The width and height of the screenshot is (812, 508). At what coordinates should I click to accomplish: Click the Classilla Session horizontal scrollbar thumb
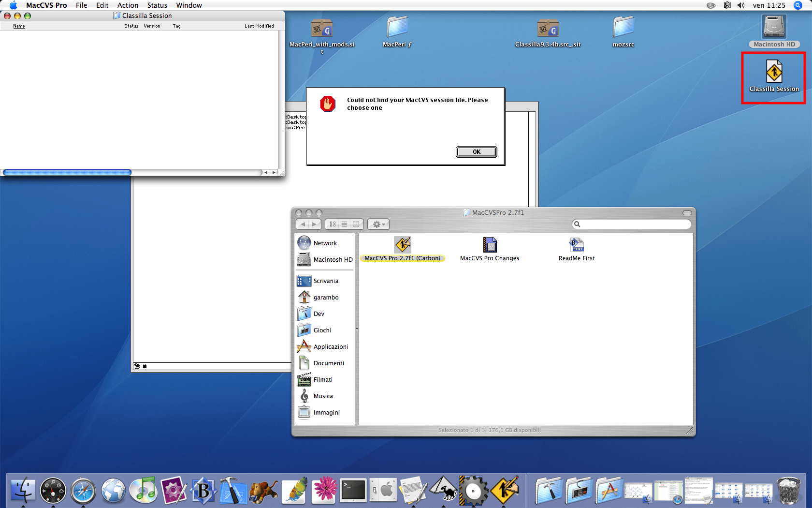(x=67, y=172)
